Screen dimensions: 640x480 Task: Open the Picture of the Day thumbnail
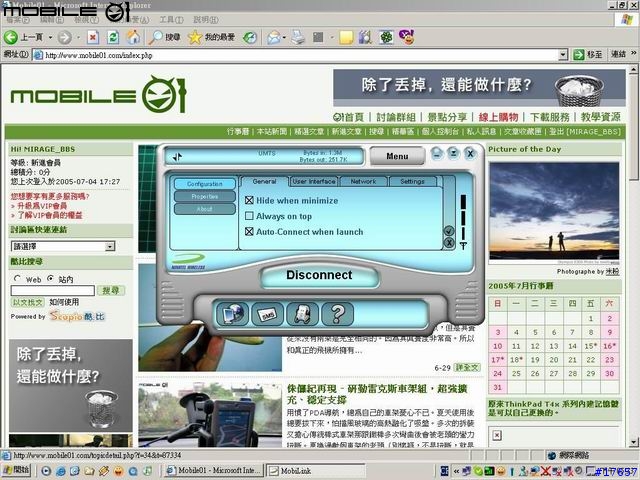tap(554, 211)
